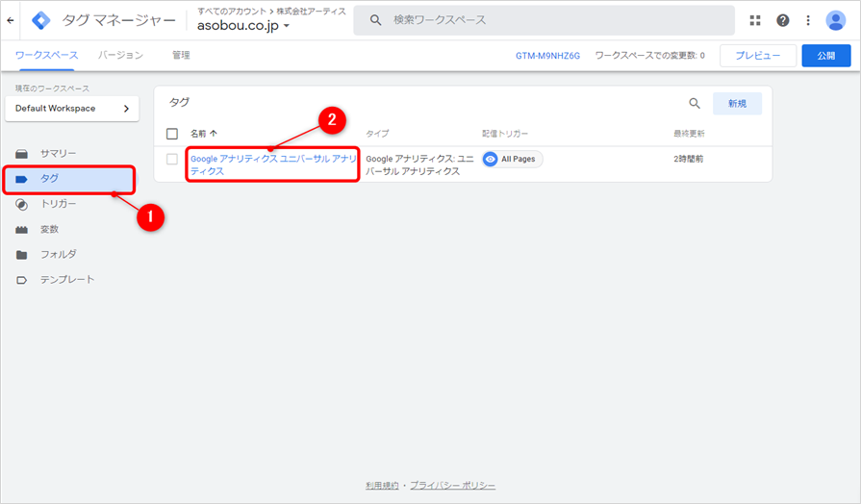Expand the Default Workspace selector
This screenshot has width=861, height=504.
click(x=72, y=109)
